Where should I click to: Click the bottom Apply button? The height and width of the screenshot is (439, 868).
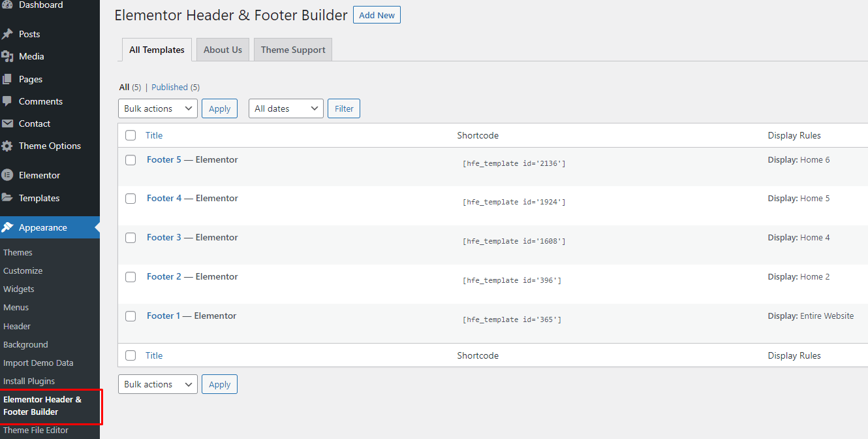click(x=219, y=384)
